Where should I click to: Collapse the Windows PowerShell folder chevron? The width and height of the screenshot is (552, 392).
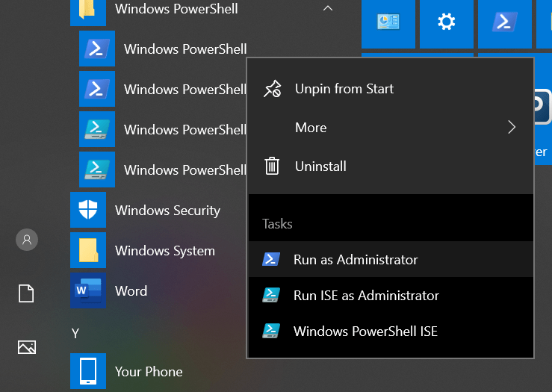[x=327, y=9]
